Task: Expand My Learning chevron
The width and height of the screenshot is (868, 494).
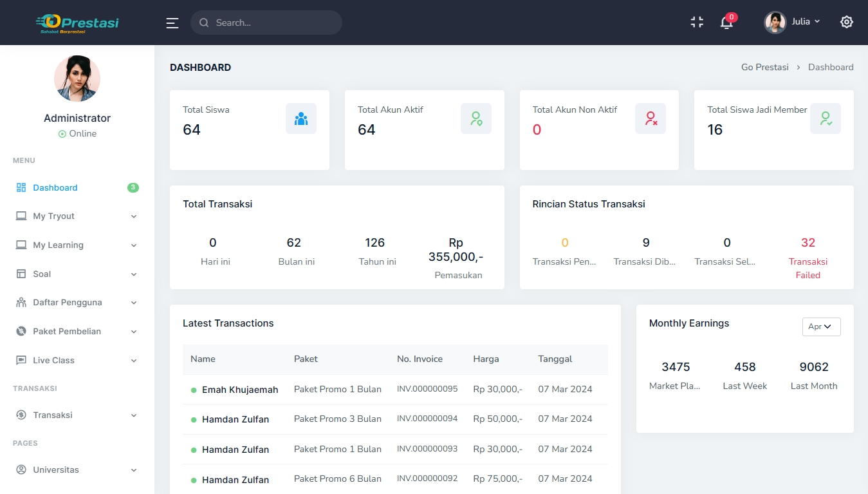Action: coord(134,245)
